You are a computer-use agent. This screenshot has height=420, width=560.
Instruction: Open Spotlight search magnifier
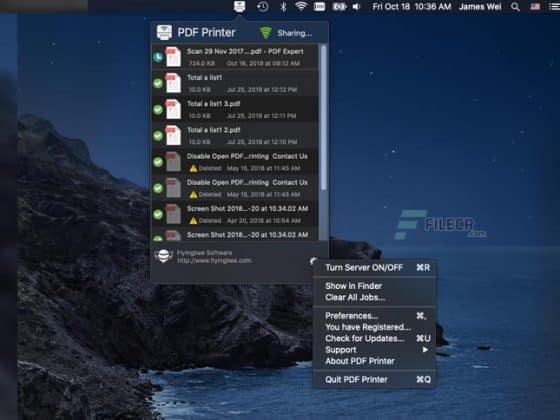pyautogui.click(x=515, y=6)
